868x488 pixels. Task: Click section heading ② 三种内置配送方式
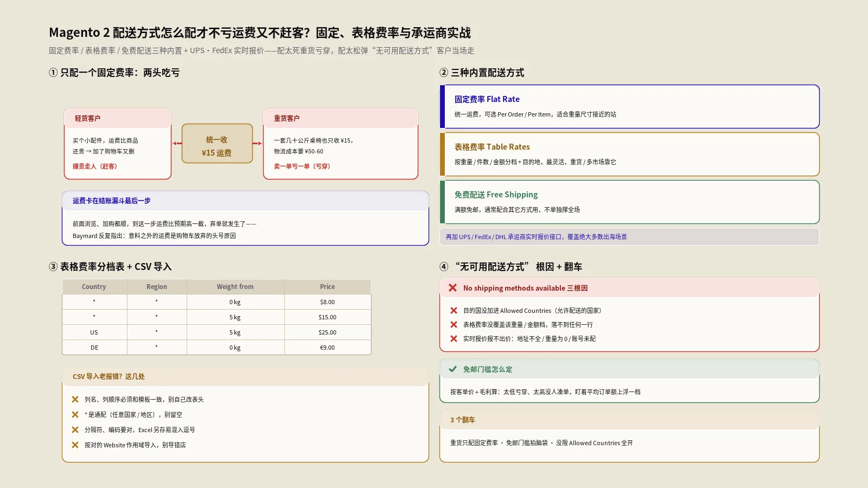click(482, 73)
